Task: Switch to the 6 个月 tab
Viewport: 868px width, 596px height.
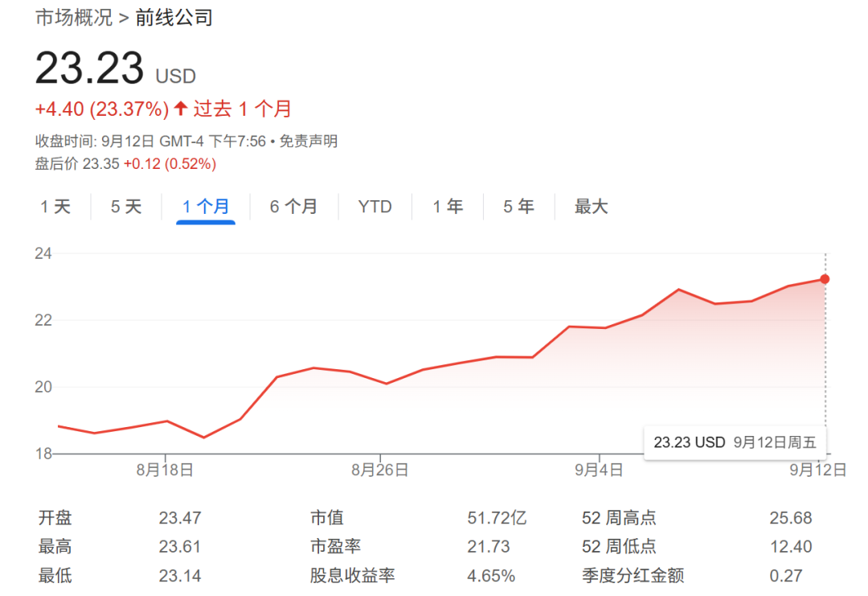Action: point(293,207)
